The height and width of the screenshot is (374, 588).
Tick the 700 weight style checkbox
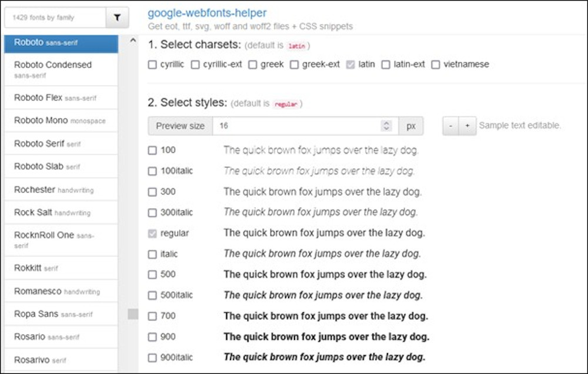click(x=152, y=316)
